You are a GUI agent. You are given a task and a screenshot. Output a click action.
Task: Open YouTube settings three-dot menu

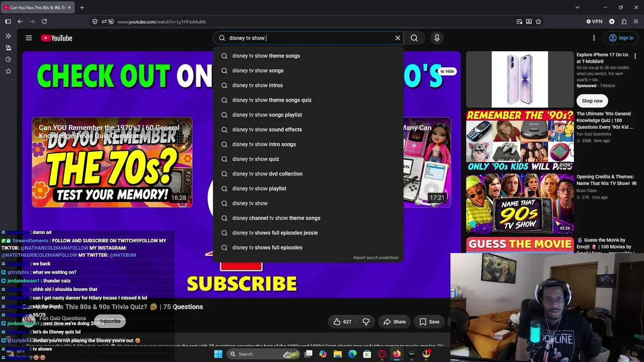[594, 38]
